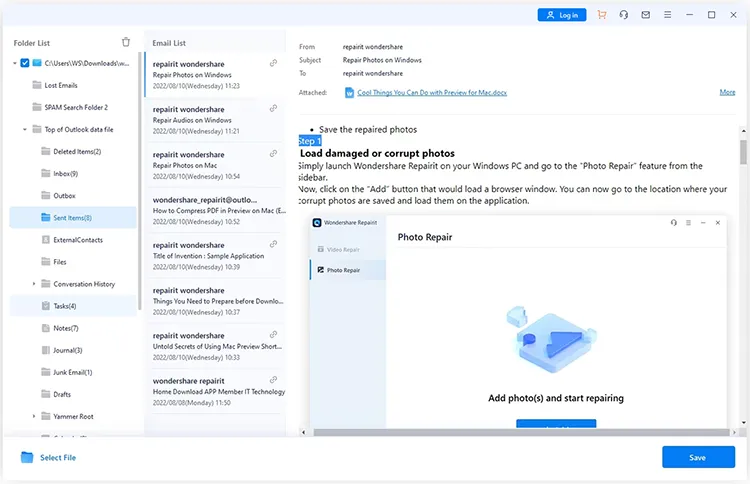Viewport: 750px width, 484px height.
Task: Select the Lost Emails folder
Action: point(61,85)
